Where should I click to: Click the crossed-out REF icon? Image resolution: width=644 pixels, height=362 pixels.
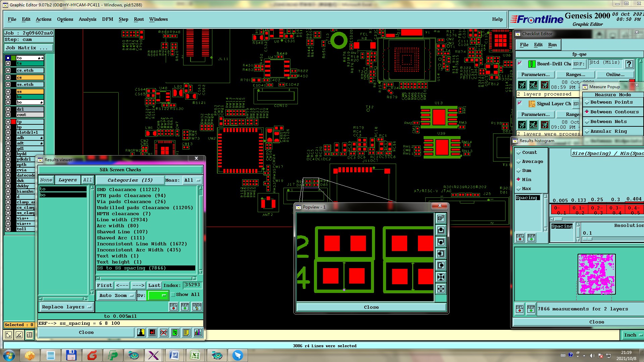(163, 332)
